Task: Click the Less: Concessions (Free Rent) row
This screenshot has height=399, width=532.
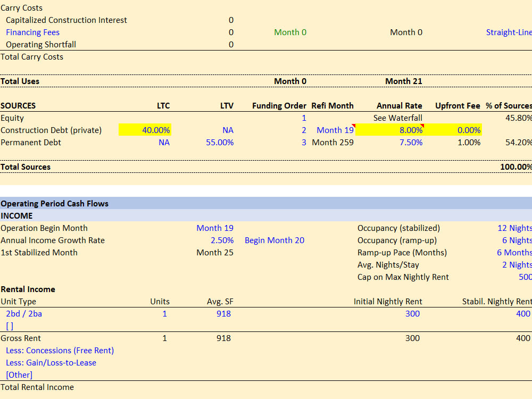Action: click(x=60, y=351)
